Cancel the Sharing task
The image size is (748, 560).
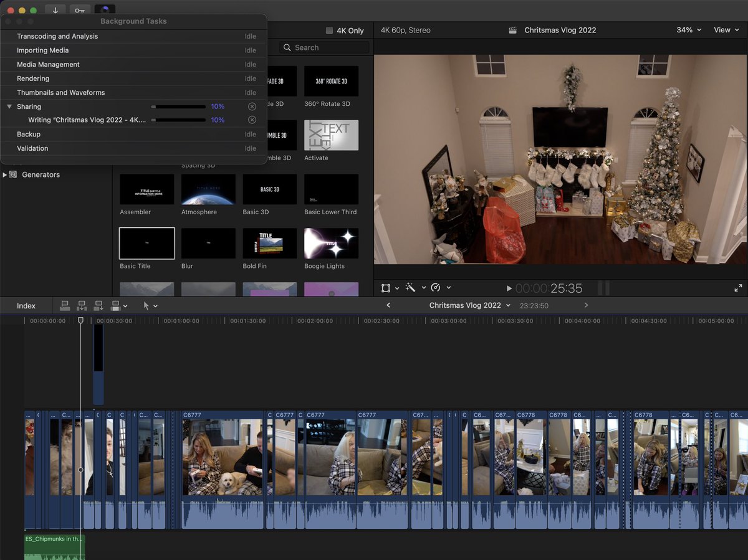coord(252,107)
